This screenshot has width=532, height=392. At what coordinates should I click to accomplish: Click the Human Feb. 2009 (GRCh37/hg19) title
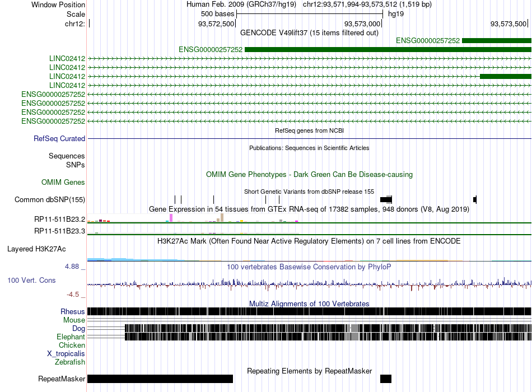[241, 4]
